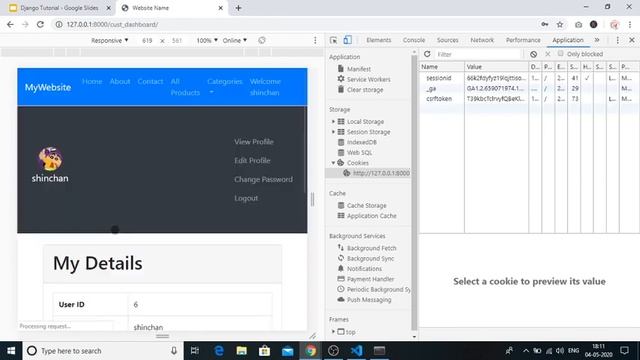Switch to the Elements tab
The width and height of the screenshot is (640, 360).
(x=378, y=40)
